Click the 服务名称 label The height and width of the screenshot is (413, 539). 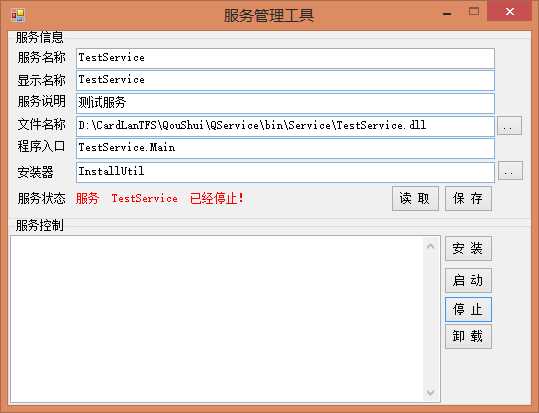point(41,57)
